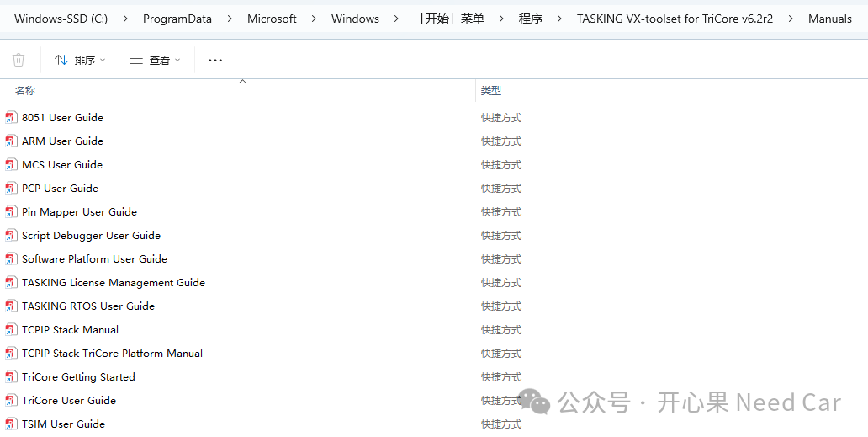The height and width of the screenshot is (437, 868).
Task: Select TASKING License Management Guide name
Action: [114, 282]
